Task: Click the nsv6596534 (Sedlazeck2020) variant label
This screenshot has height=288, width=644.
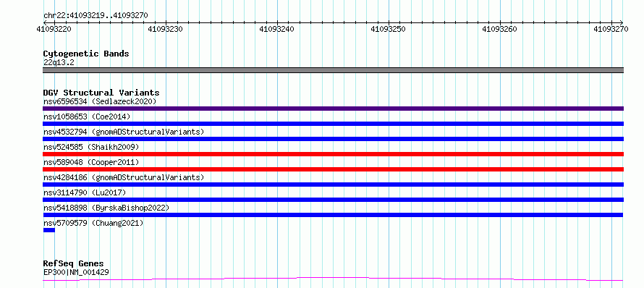Action: 100,101
